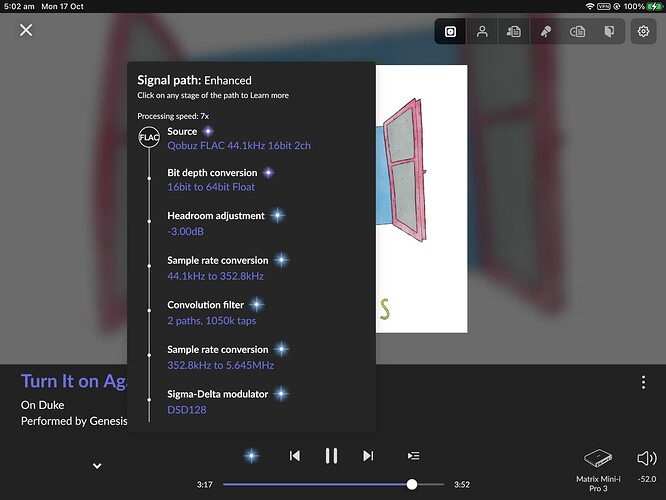Screen dimensions: 666x500
Task: Click the seek position knob on progress bar
Action: pyautogui.click(x=412, y=484)
